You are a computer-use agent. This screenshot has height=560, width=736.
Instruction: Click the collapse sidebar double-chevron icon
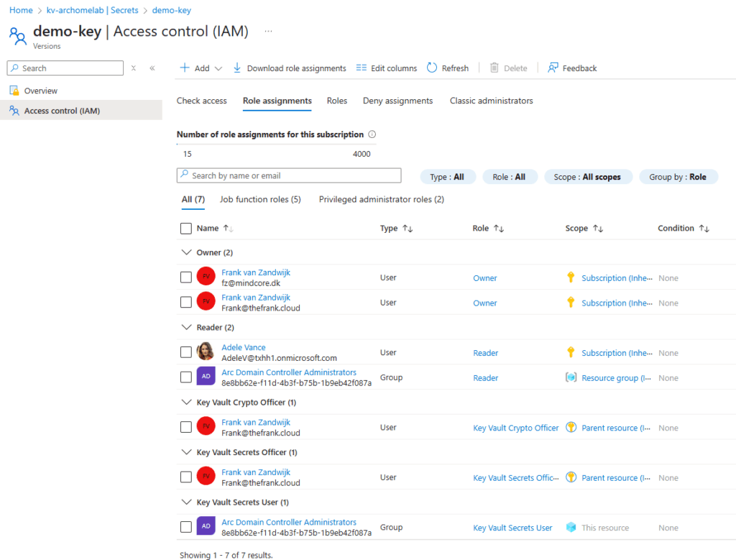152,68
